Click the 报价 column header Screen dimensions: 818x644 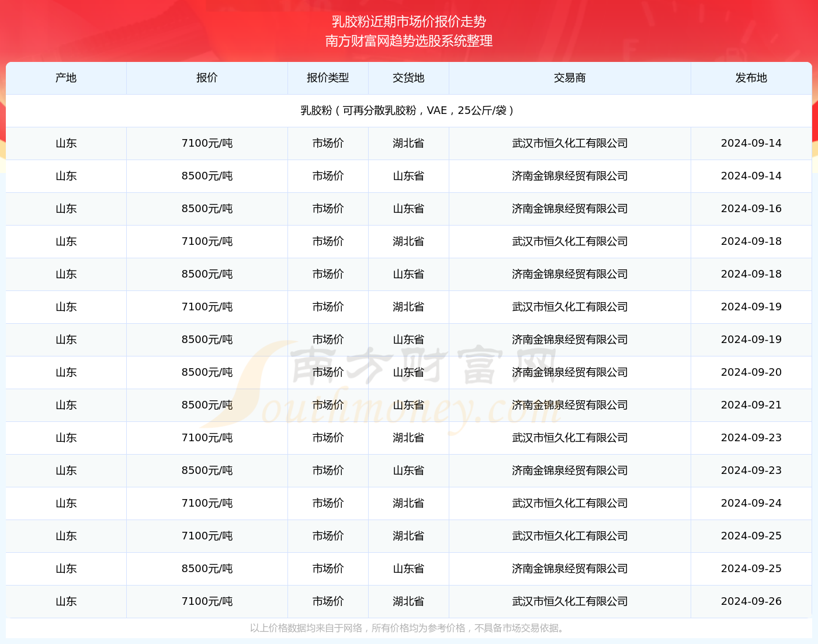207,78
